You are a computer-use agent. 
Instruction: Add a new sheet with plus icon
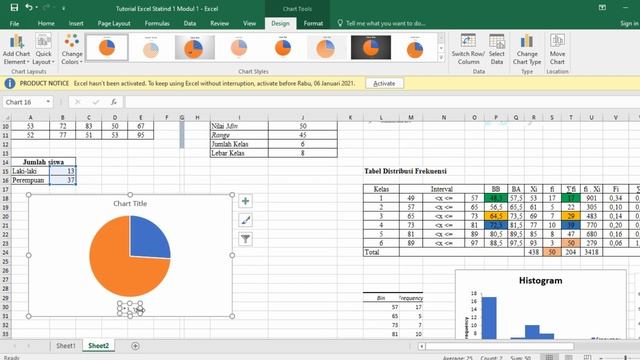point(135,346)
